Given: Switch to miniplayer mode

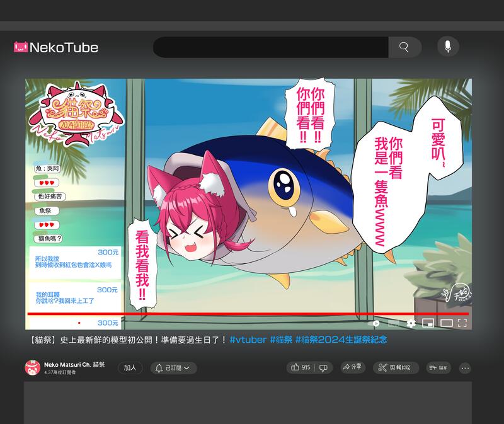Looking at the screenshot, I should click(x=428, y=323).
